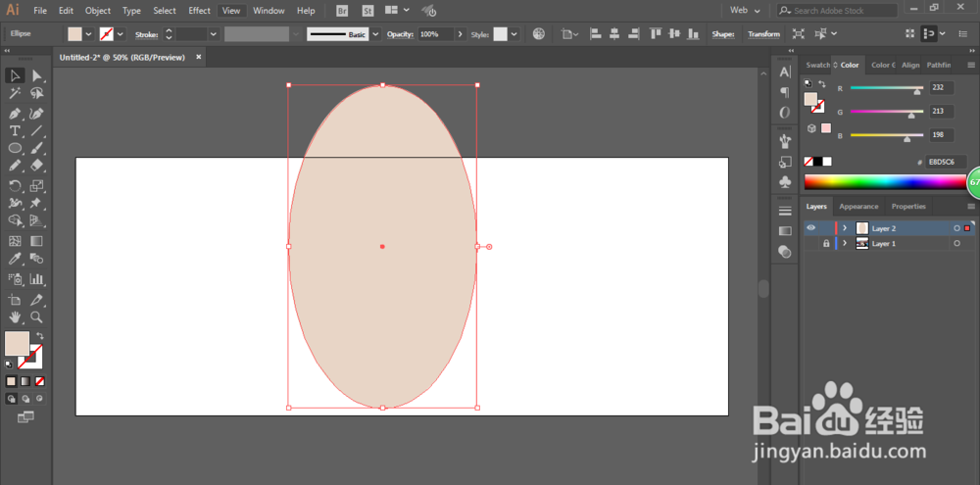Click Layer 1 target circle

956,244
